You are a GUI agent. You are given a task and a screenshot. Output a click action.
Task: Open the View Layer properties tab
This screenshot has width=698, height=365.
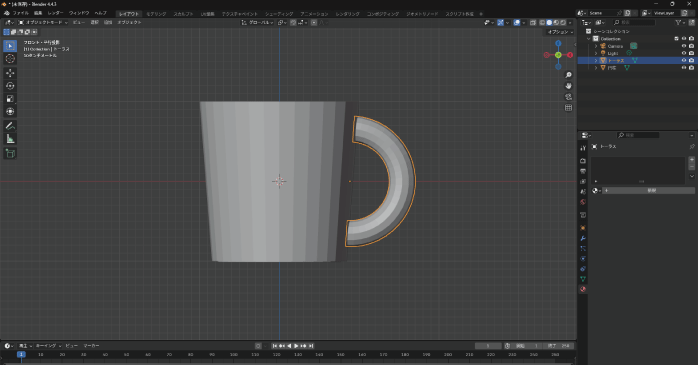pos(583,181)
